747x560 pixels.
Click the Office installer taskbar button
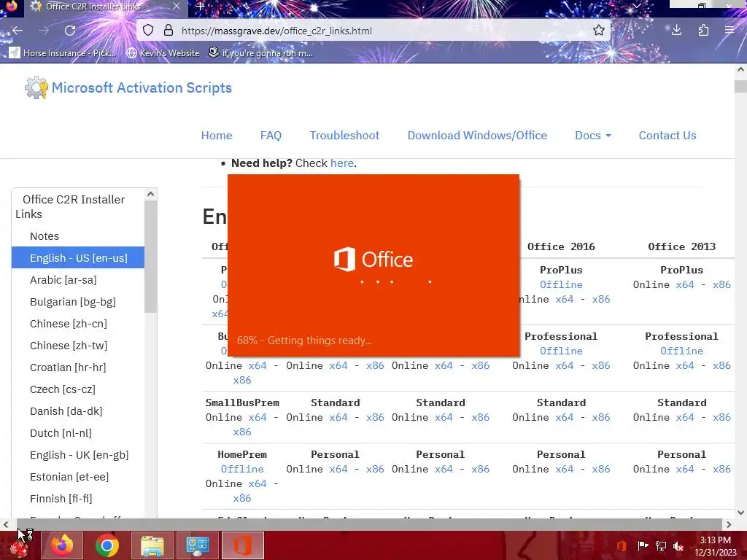coord(242,545)
